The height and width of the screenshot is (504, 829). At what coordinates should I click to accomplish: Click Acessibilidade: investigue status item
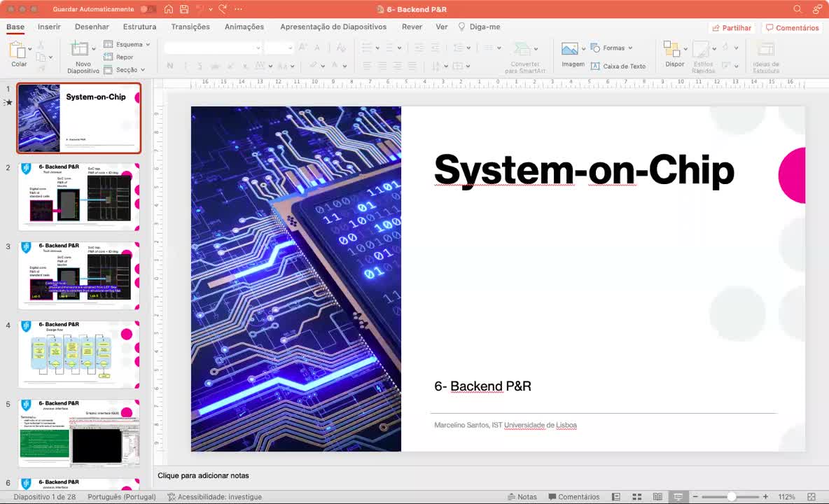point(215,496)
